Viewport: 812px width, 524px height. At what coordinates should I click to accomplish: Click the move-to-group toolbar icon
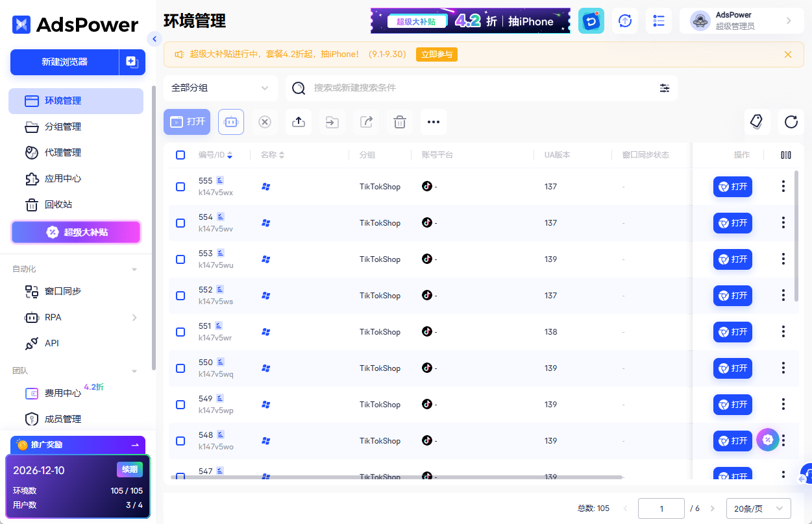332,122
